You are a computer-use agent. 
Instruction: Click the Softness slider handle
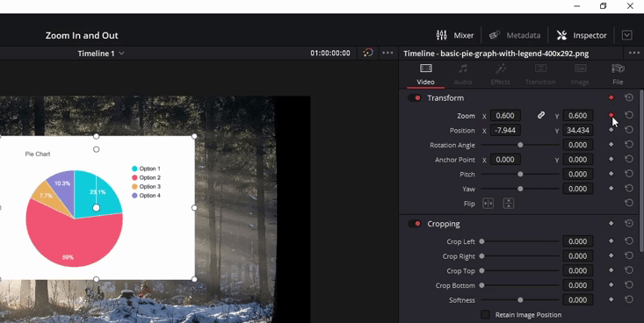tap(520, 300)
